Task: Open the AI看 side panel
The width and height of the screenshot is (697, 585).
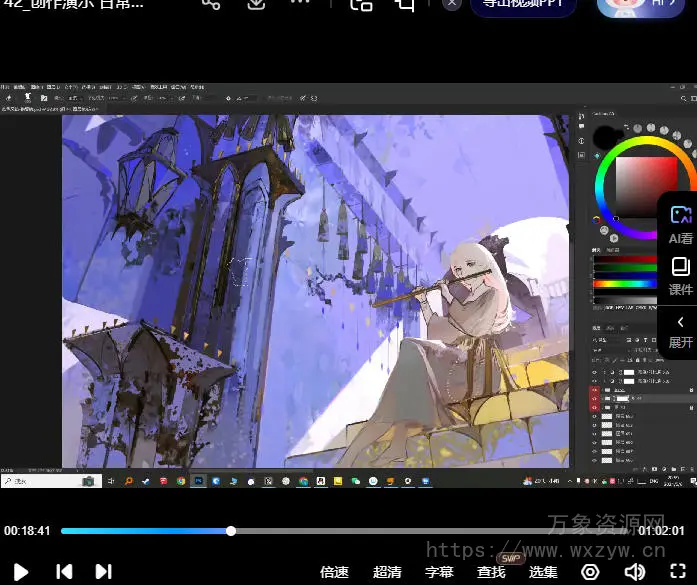Action: click(680, 225)
